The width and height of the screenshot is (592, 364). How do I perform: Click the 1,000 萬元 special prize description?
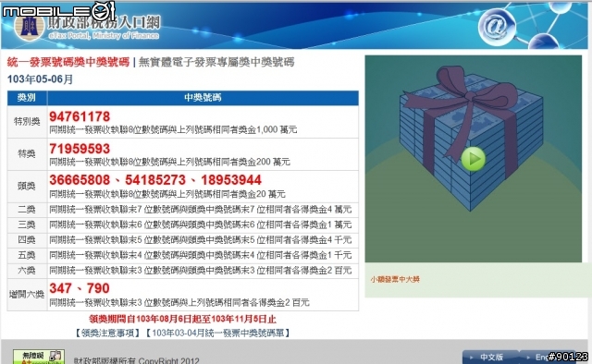click(173, 129)
